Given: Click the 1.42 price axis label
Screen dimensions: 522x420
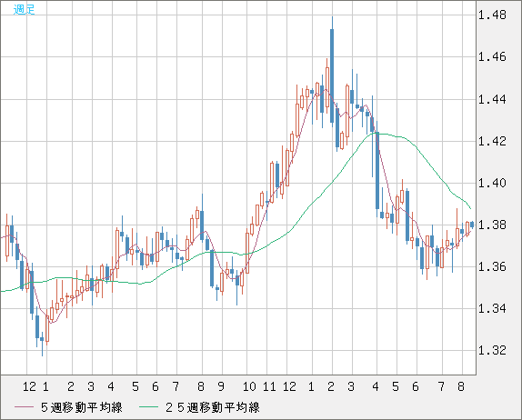Looking at the screenshot, I should [492, 141].
